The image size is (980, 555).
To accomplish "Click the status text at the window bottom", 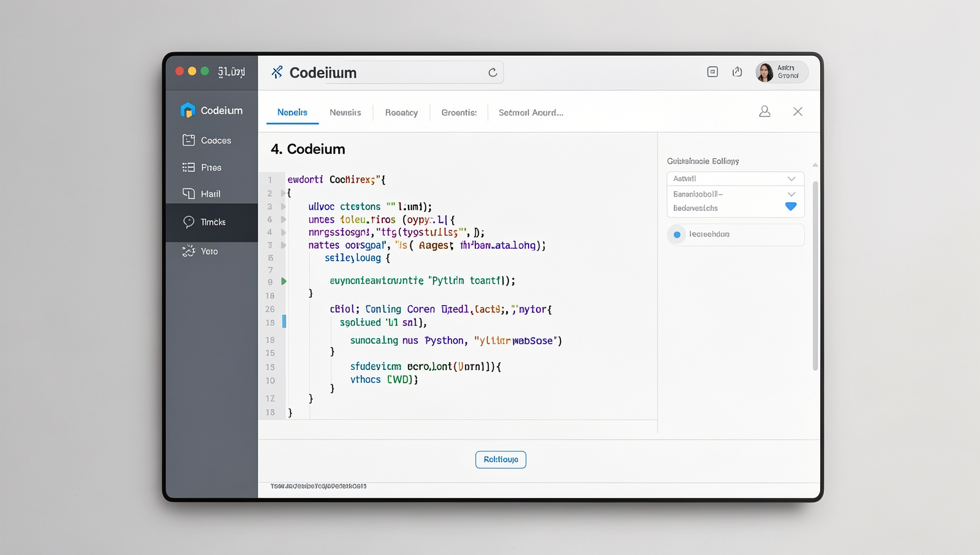I will (x=318, y=486).
